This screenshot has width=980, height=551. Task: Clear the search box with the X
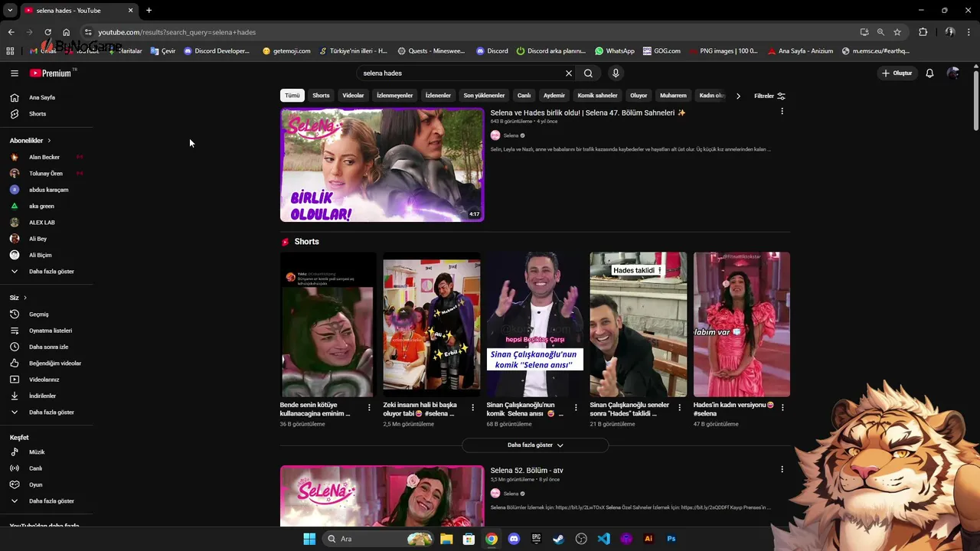(x=569, y=73)
